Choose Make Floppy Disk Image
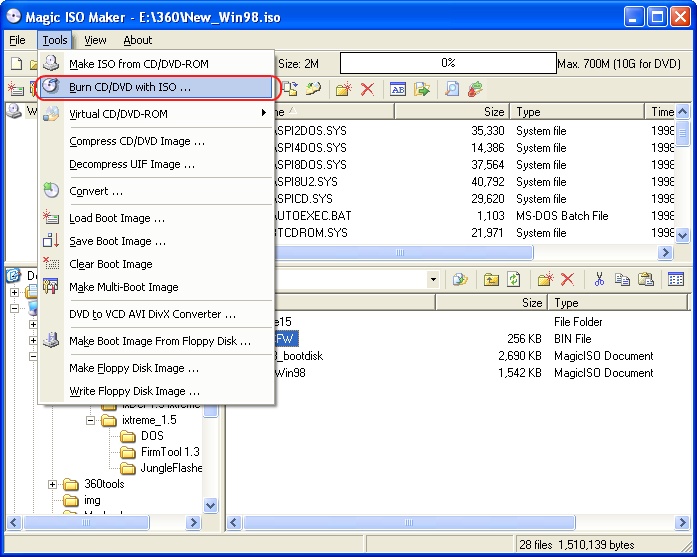 (x=156, y=369)
